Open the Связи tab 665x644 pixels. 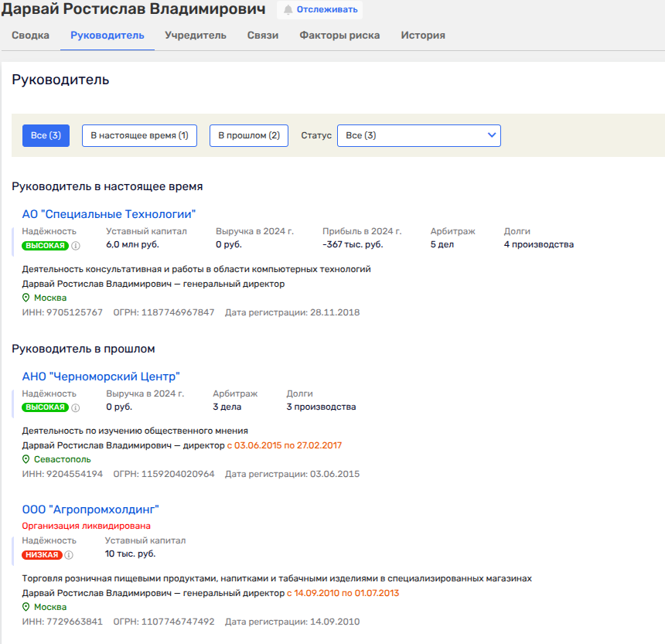pos(263,36)
